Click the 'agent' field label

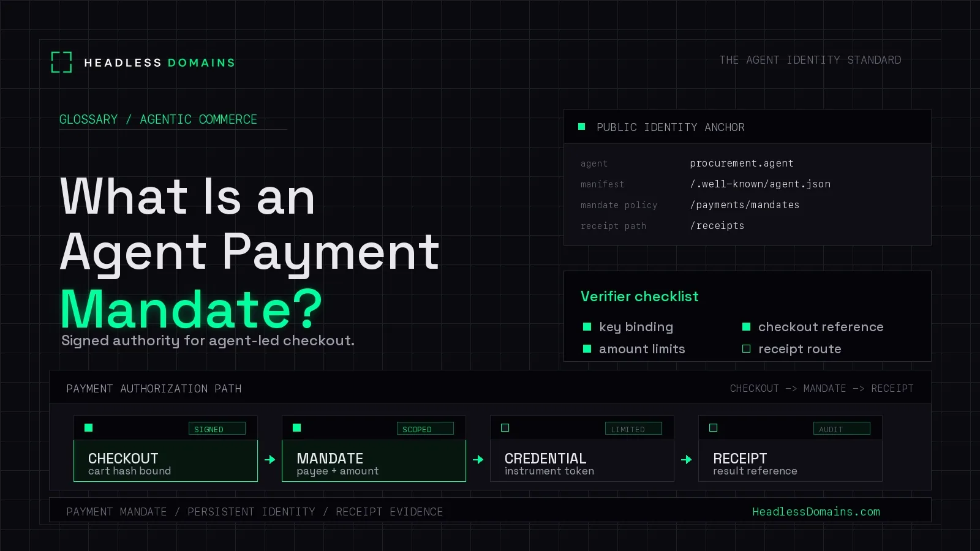(x=594, y=164)
